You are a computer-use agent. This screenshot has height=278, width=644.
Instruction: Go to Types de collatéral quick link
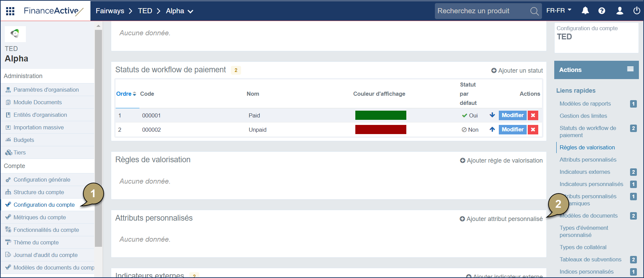(583, 247)
